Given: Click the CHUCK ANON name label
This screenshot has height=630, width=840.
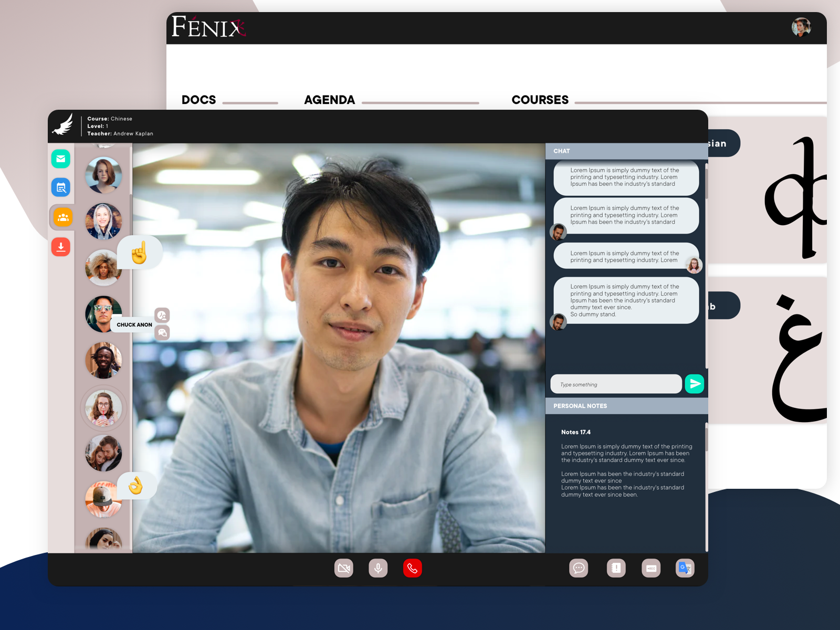Looking at the screenshot, I should [x=134, y=325].
